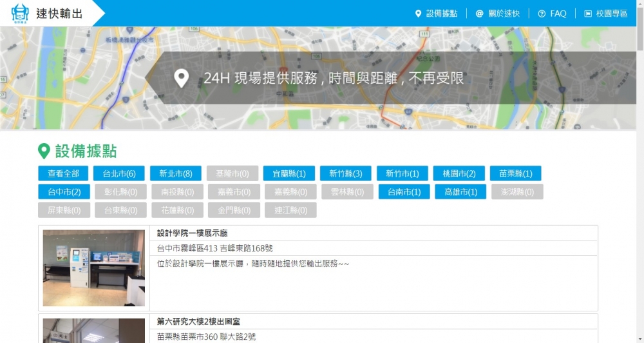Image resolution: width=644 pixels, height=343 pixels.
Task: Open the 第六研究大樓2樓出圖室 location photo
Action: [93, 331]
